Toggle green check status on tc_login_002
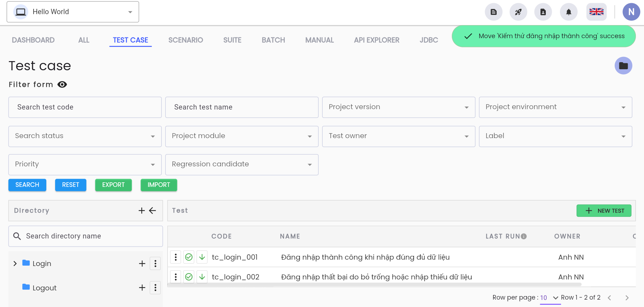644x307 pixels. click(x=189, y=277)
